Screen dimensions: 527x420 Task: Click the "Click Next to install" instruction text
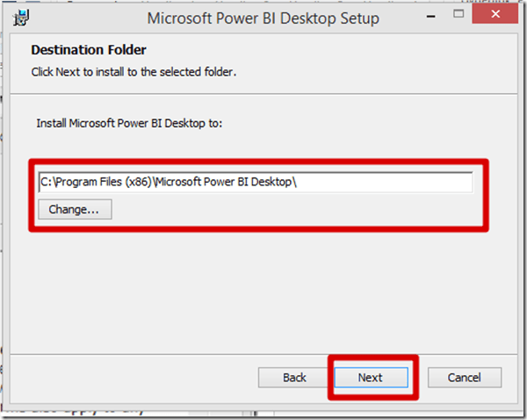tap(134, 71)
